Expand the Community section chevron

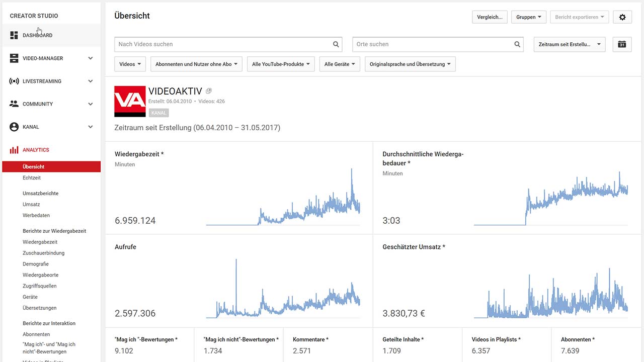(x=91, y=104)
